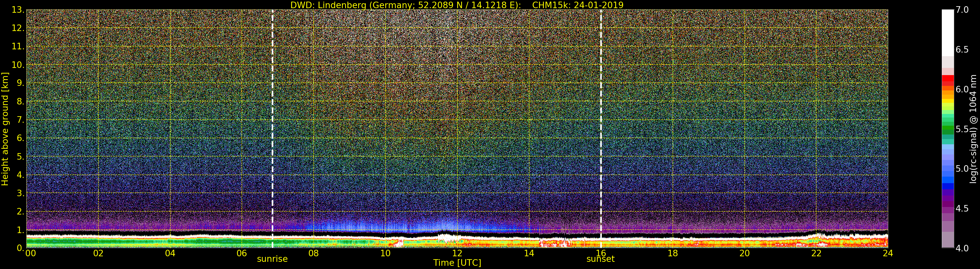Click the time tick label '22'
The height and width of the screenshot is (269, 980).
click(x=816, y=253)
